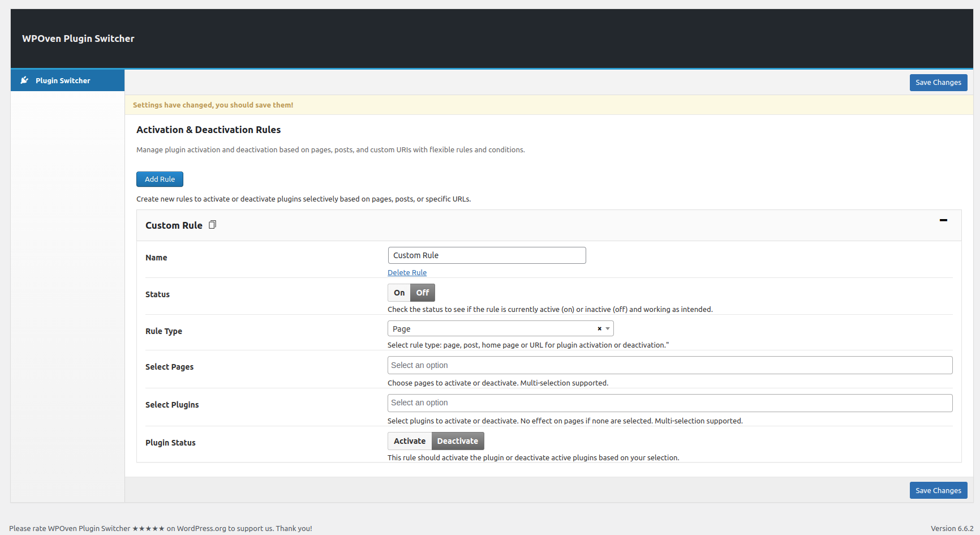
Task: Click the rate WPOven footer message
Action: coord(161,529)
